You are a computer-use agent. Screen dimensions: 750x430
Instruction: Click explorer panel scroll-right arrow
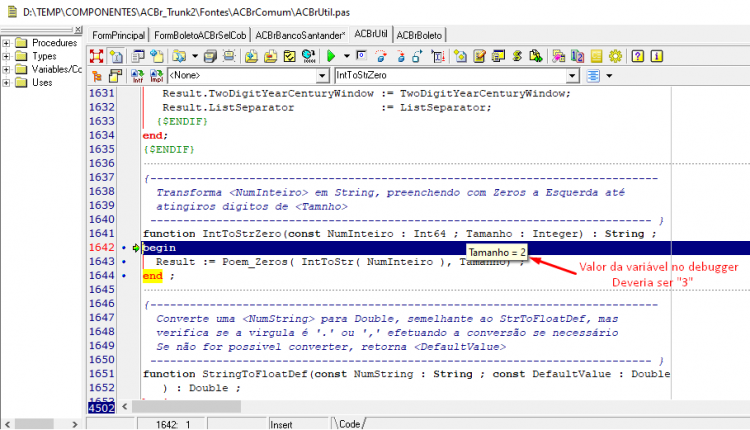tap(75, 424)
